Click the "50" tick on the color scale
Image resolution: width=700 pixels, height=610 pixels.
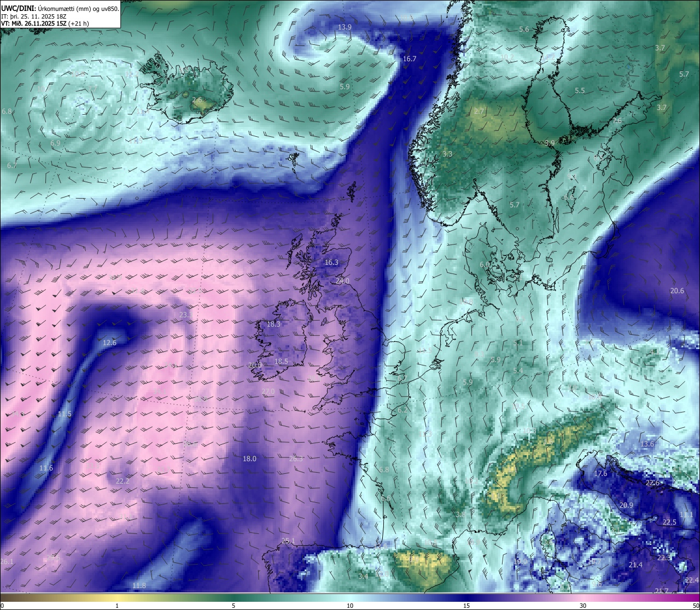click(696, 606)
